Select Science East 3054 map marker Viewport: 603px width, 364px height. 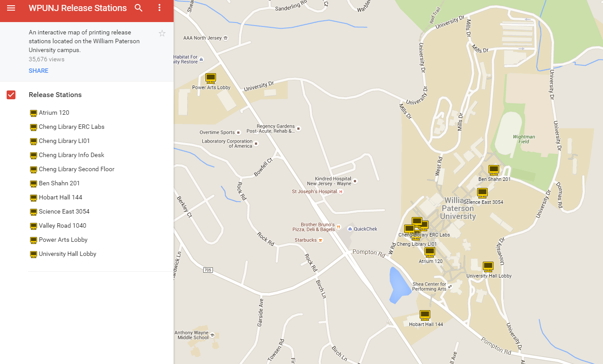point(482,193)
